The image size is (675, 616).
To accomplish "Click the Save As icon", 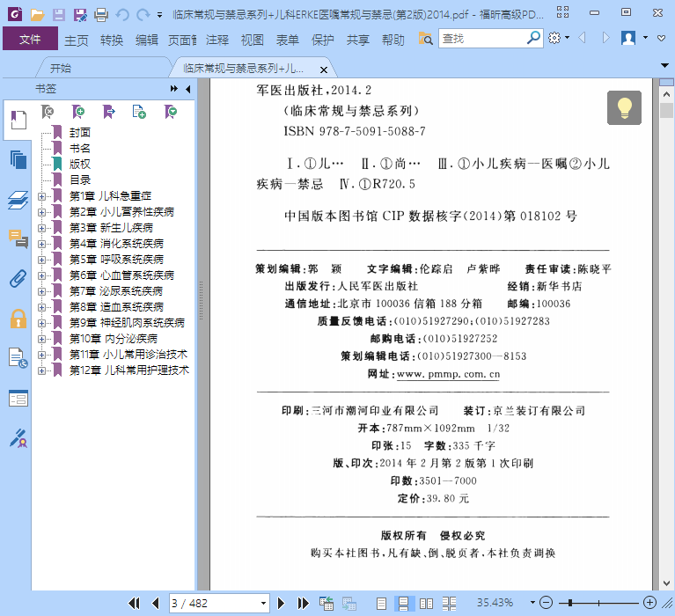I will tap(80, 15).
